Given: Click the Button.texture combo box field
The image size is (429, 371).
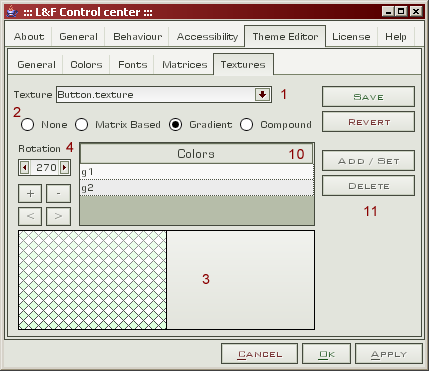Looking at the screenshot, I should coord(164,95).
